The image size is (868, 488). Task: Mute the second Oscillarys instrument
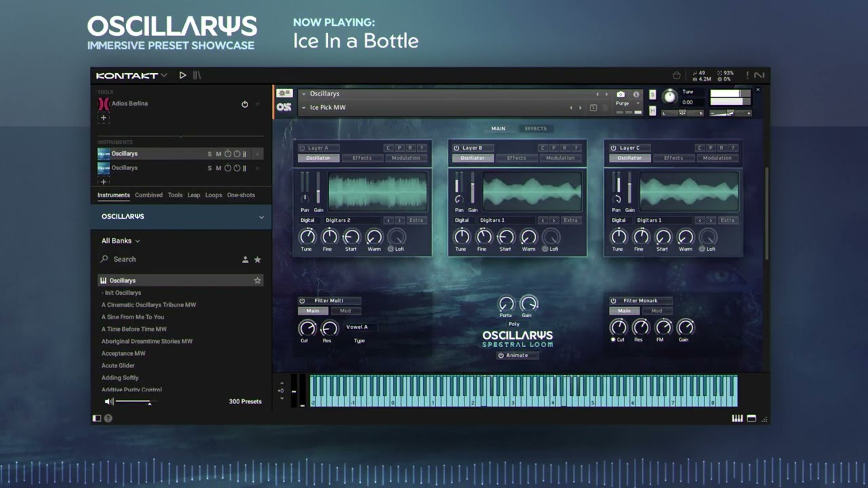[218, 168]
